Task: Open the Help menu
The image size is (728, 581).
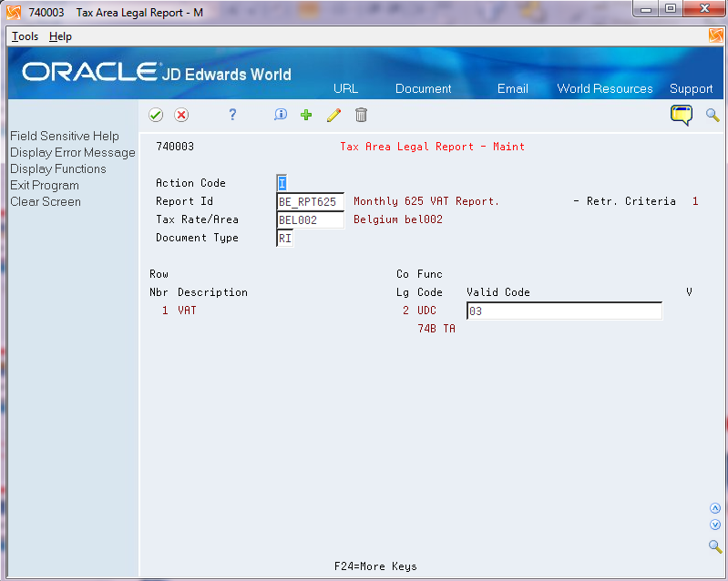Action: click(60, 36)
